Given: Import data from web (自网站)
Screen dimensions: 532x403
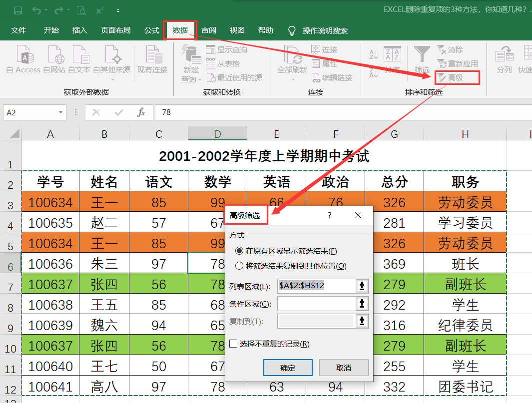Looking at the screenshot, I should click(x=54, y=59).
